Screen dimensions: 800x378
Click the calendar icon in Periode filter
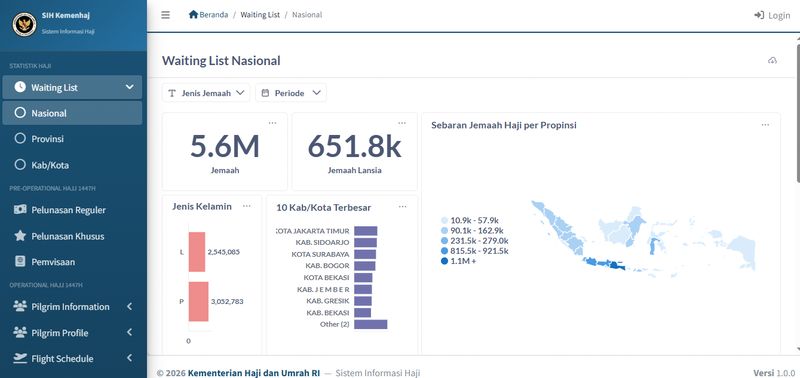click(265, 93)
